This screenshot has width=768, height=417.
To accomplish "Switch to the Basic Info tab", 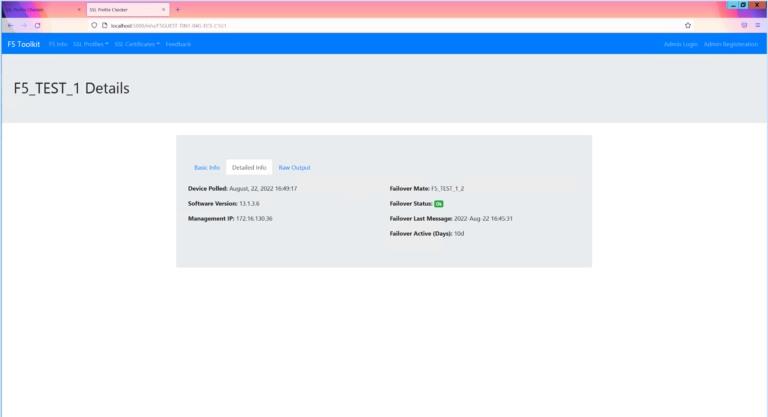I will pyautogui.click(x=207, y=167).
